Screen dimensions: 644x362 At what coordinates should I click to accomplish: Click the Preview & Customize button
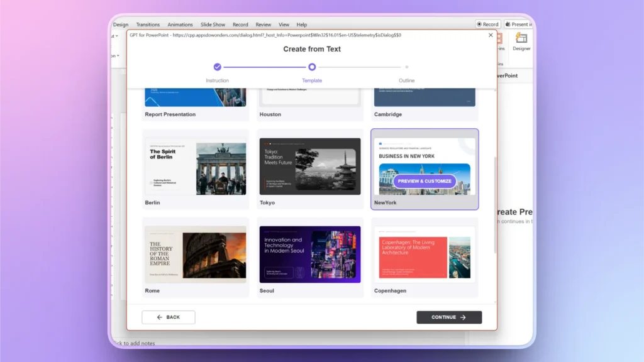pos(425,181)
